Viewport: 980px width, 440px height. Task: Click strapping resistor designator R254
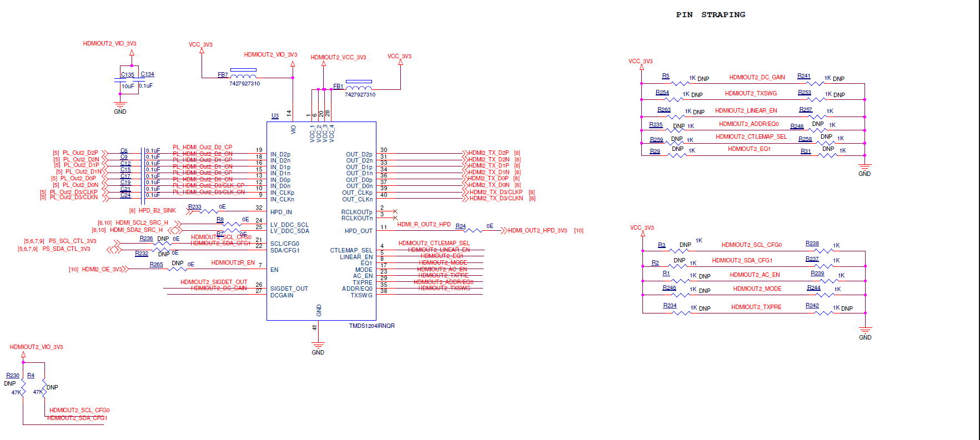pyautogui.click(x=662, y=92)
